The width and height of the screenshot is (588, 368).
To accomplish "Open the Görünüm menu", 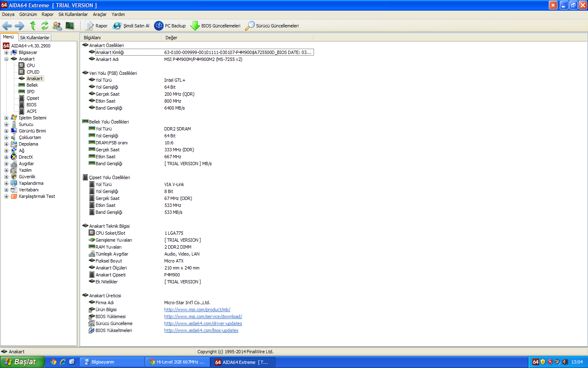I will 28,14.
